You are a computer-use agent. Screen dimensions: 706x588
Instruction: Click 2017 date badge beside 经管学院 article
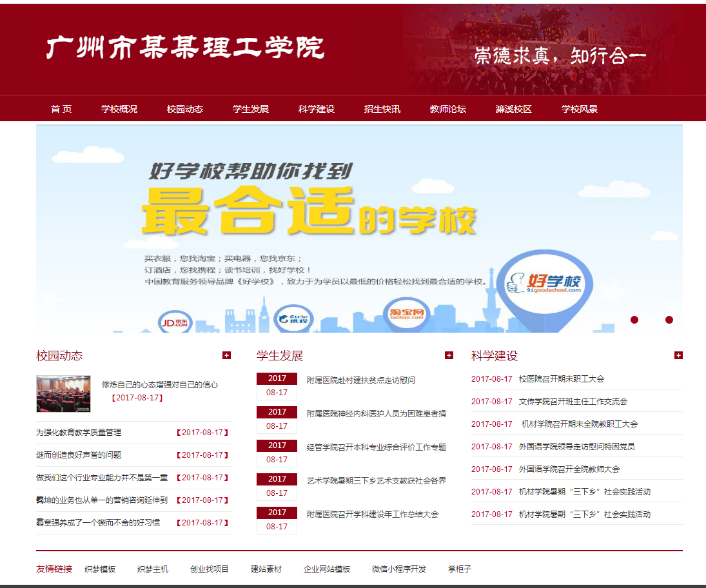(x=277, y=446)
